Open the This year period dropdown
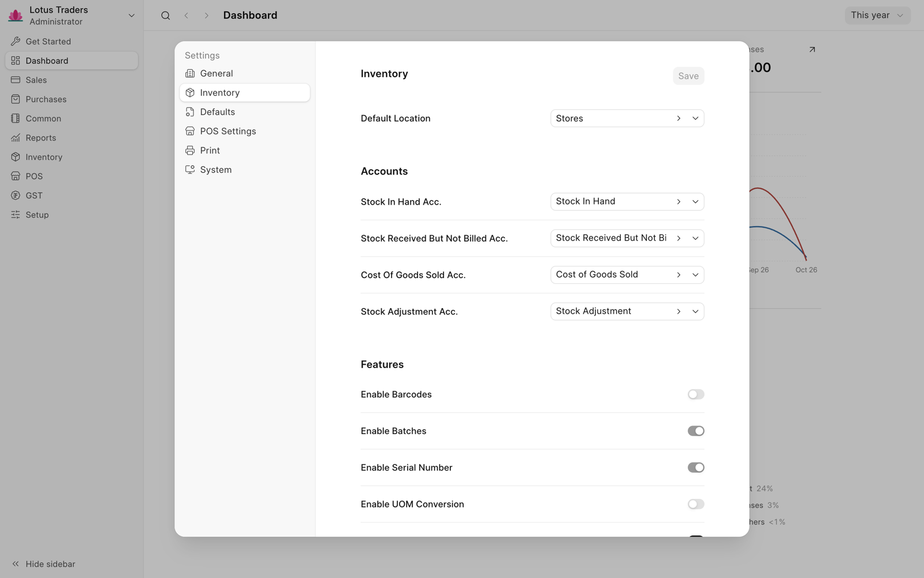 pos(877,16)
